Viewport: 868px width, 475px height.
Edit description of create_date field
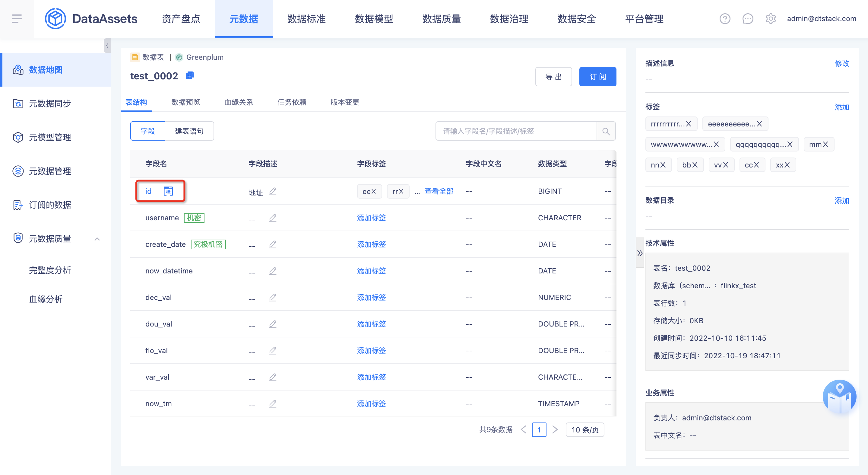(273, 244)
